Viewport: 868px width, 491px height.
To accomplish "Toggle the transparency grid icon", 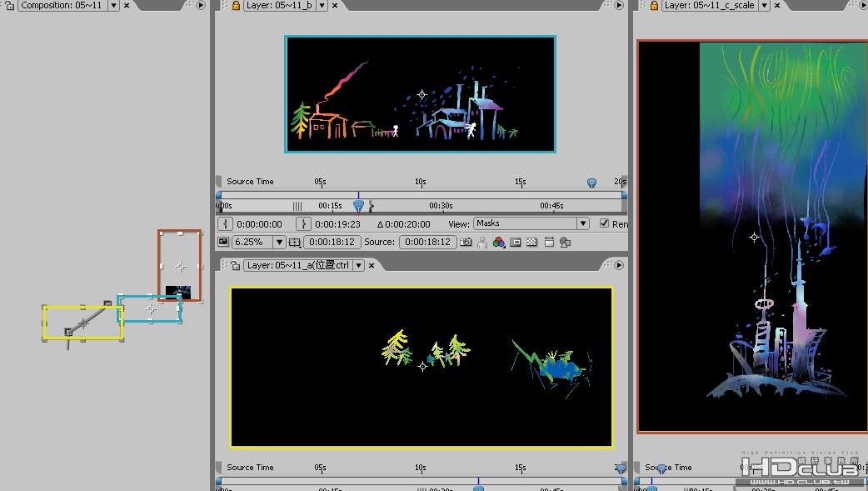I will tap(531, 243).
